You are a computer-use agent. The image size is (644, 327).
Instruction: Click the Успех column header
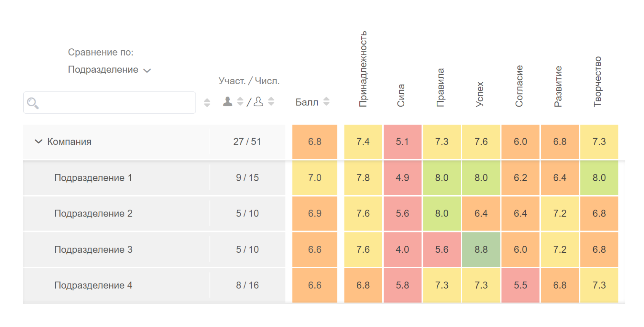tap(480, 94)
